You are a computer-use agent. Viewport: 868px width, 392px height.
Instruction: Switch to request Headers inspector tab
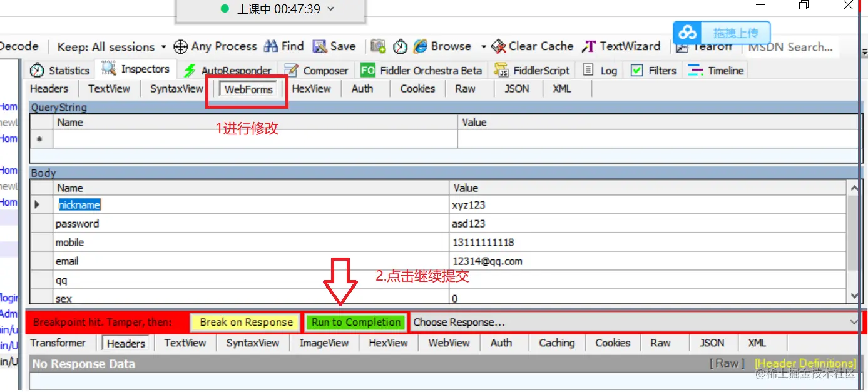(49, 89)
